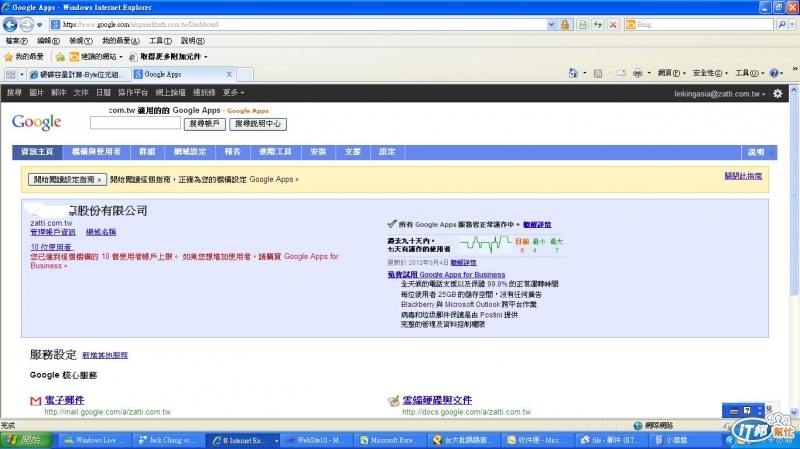Viewport: 800px width, 449px height.
Task: Select the 網域設定 navigation tab
Action: (190, 152)
